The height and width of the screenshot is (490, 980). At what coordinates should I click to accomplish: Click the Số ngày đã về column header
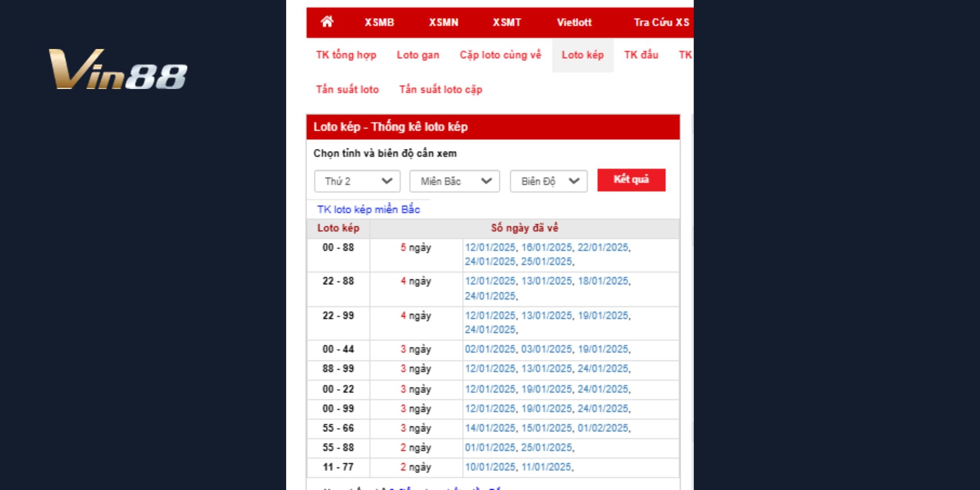click(524, 228)
